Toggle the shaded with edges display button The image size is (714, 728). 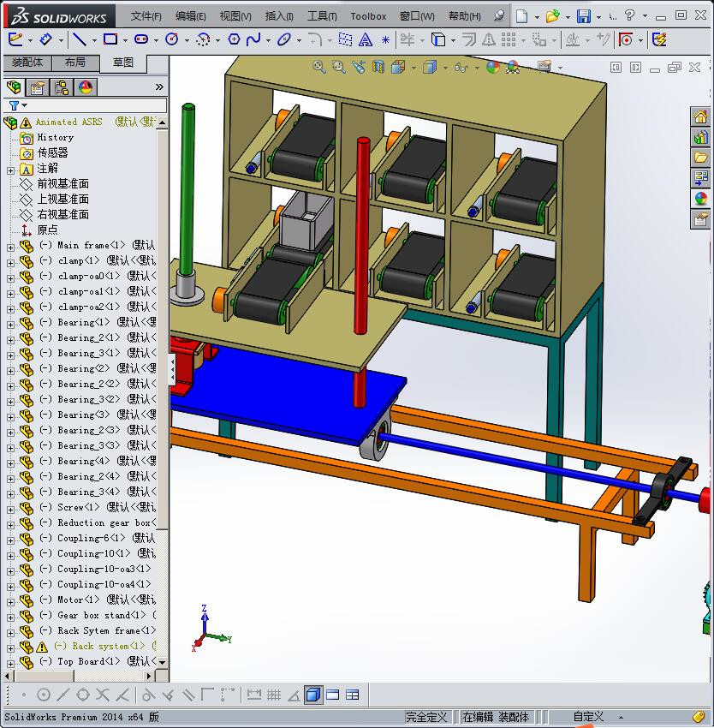point(313,695)
